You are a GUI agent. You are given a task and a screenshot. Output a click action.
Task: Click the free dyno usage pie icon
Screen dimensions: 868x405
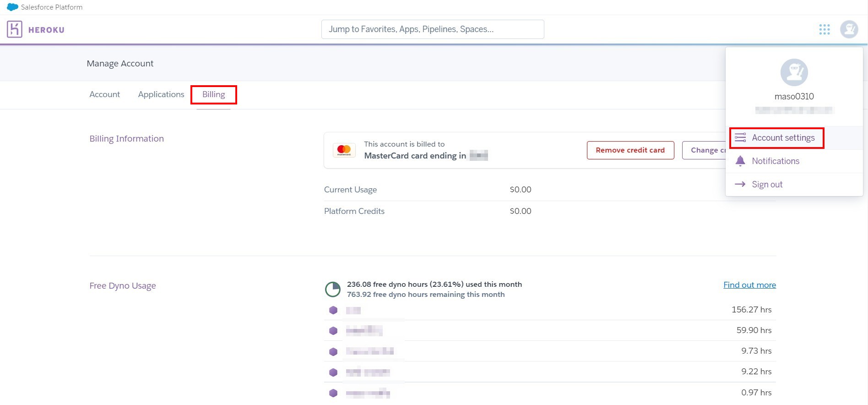pos(333,290)
